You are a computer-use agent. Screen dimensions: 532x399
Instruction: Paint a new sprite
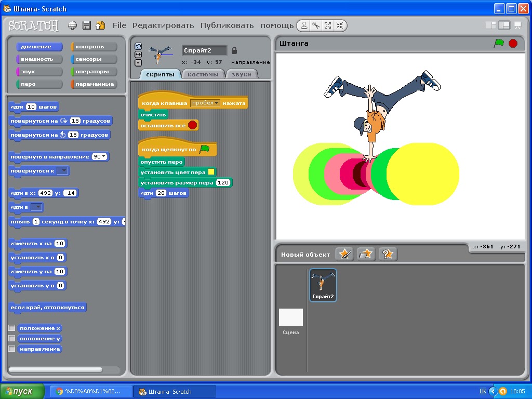click(x=345, y=254)
